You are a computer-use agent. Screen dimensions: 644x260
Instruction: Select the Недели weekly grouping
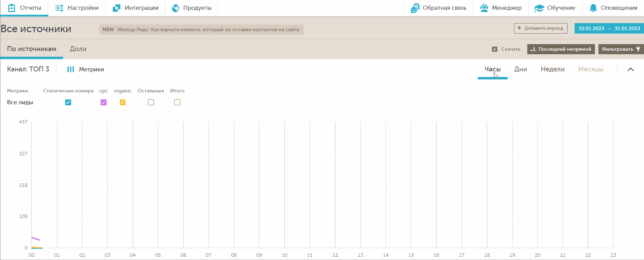553,69
